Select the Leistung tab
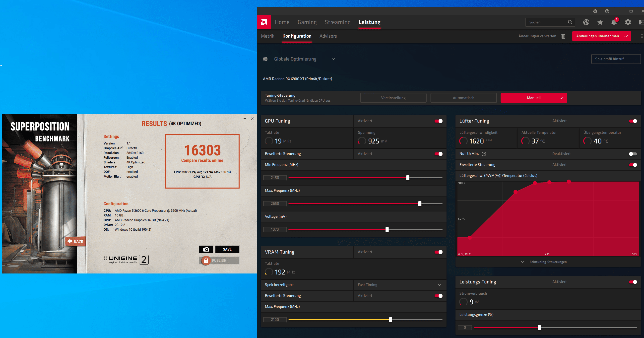 369,22
